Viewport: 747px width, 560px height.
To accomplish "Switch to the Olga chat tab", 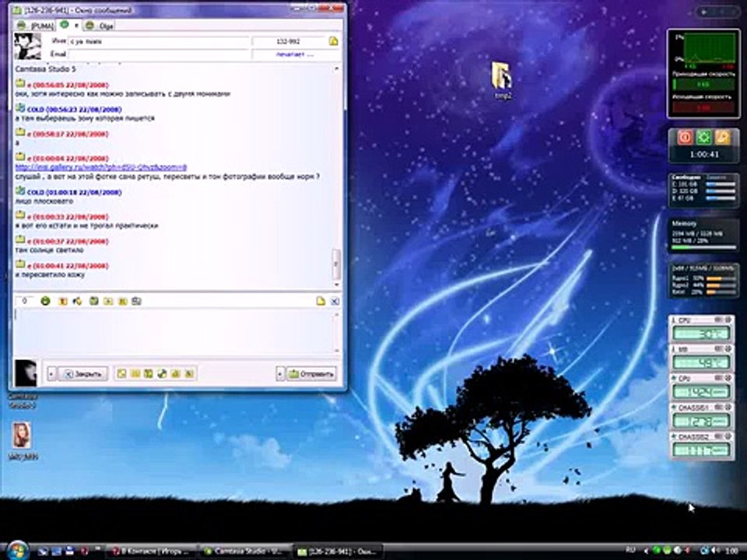I will tap(99, 25).
